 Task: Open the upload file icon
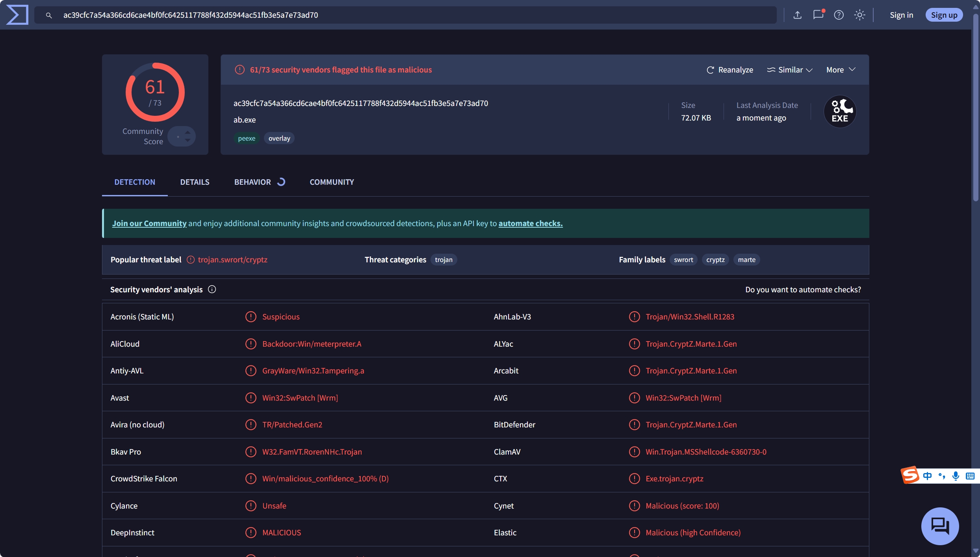click(797, 15)
